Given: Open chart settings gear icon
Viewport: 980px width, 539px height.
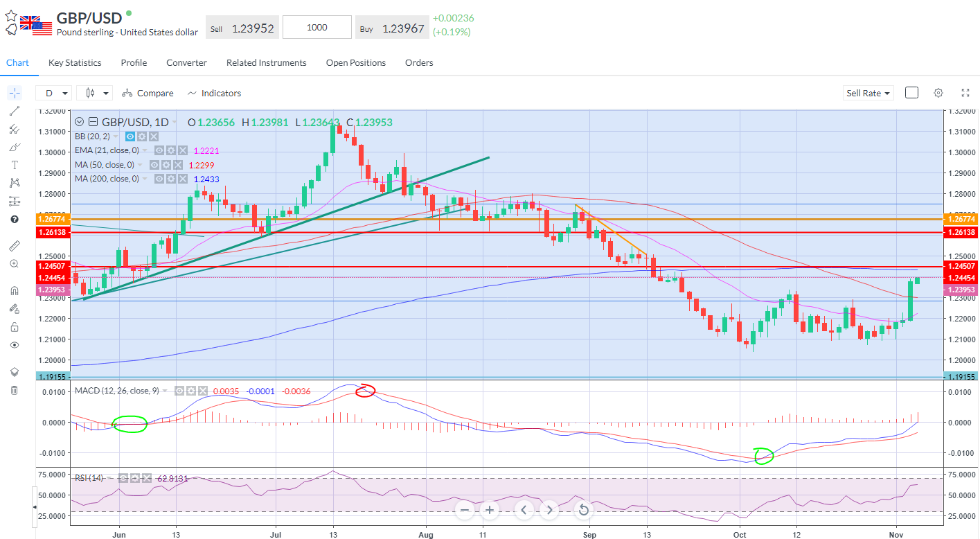Looking at the screenshot, I should coord(938,93).
